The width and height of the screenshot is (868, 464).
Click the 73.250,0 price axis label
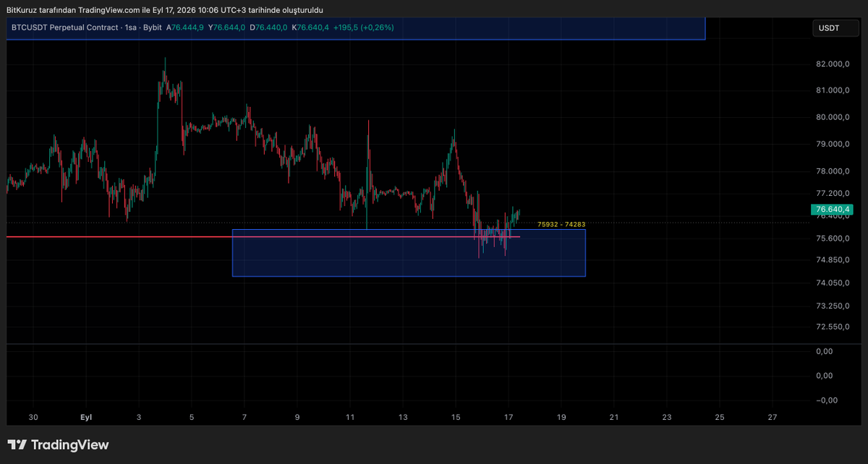832,306
